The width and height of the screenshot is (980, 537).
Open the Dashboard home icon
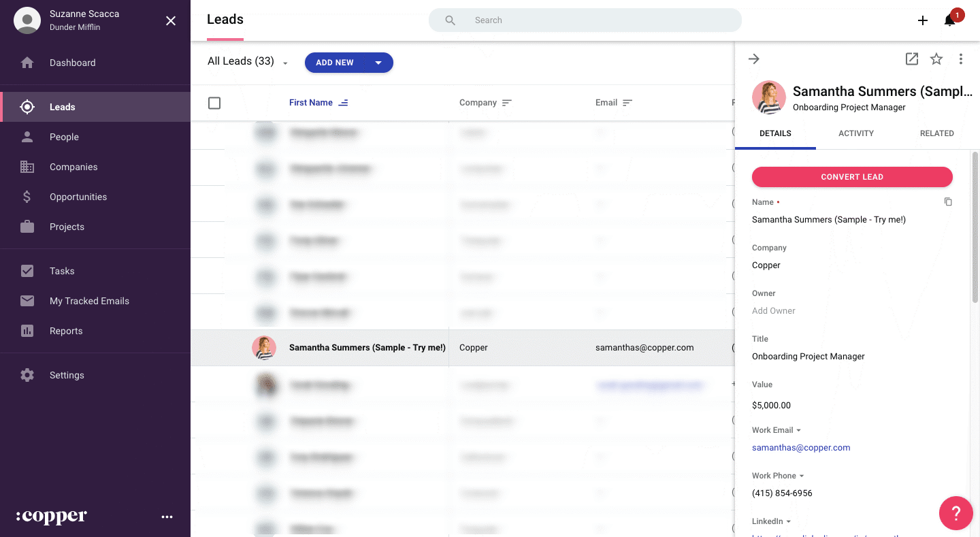point(27,63)
